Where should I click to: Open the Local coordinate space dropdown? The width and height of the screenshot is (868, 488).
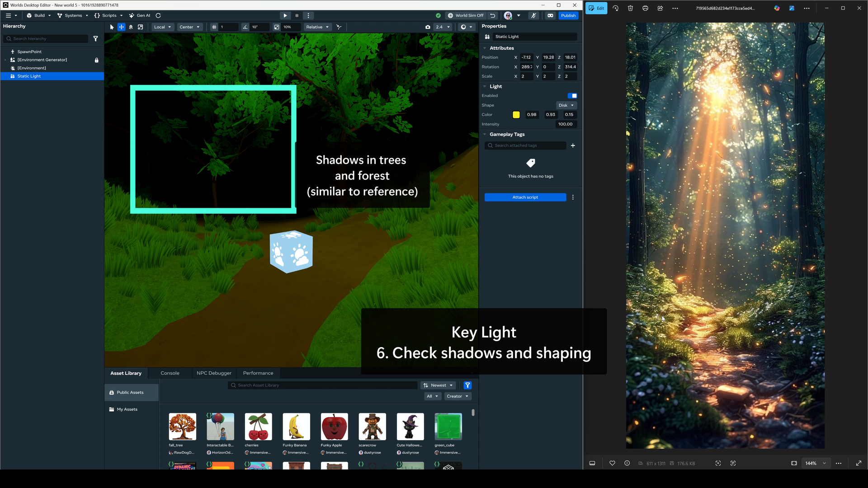click(162, 27)
